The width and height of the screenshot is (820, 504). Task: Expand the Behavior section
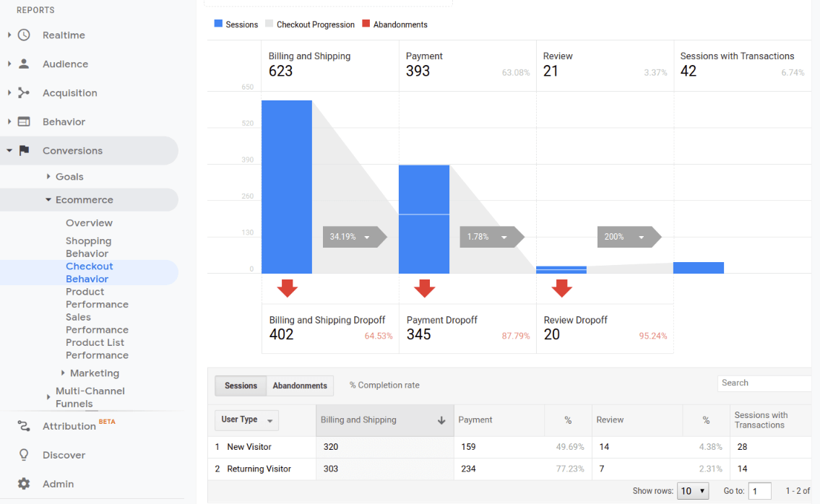[x=9, y=121]
